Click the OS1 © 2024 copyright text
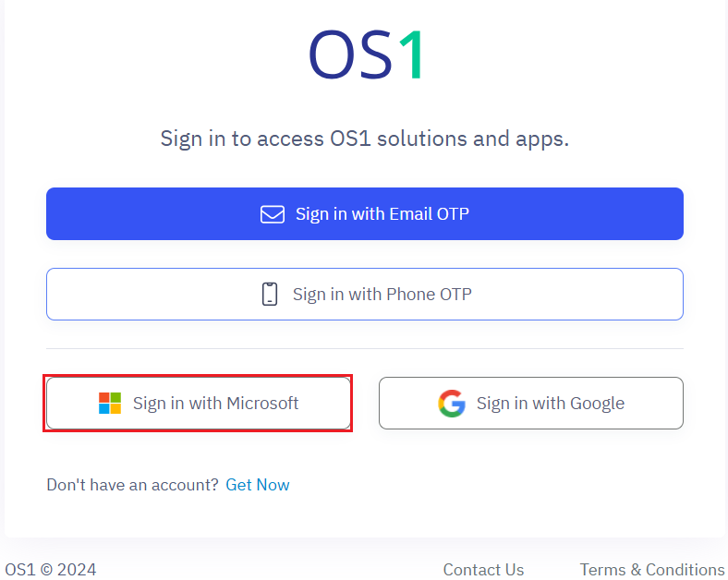728x580 pixels. click(x=51, y=570)
